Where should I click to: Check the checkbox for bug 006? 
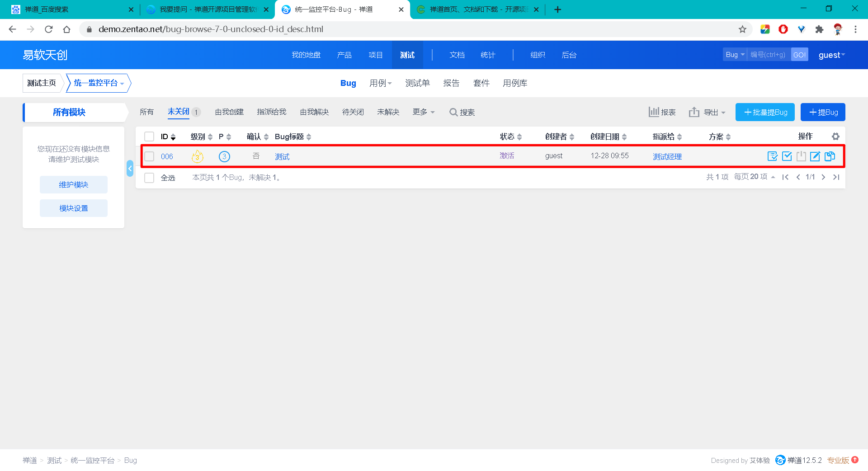(149, 156)
